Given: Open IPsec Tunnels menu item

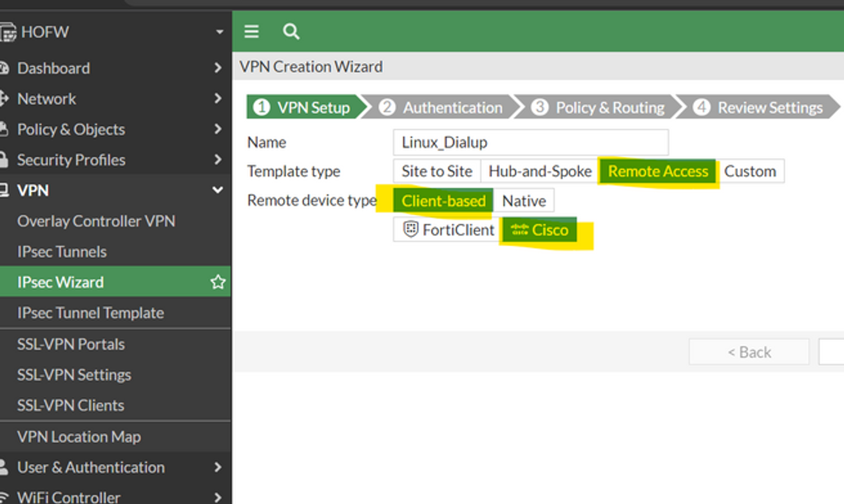Looking at the screenshot, I should pos(62,252).
